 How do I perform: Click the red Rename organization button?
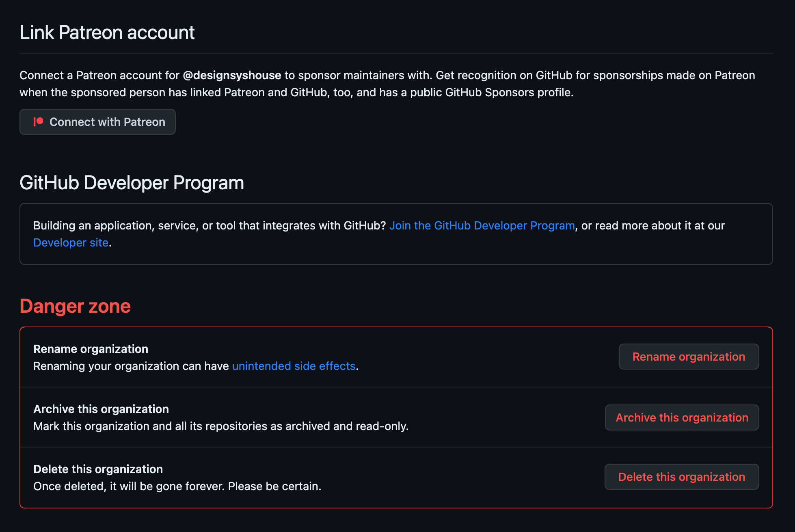pyautogui.click(x=689, y=357)
